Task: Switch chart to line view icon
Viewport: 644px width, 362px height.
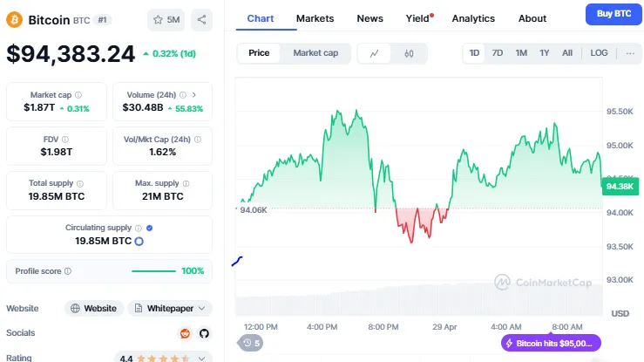Action: pos(375,53)
